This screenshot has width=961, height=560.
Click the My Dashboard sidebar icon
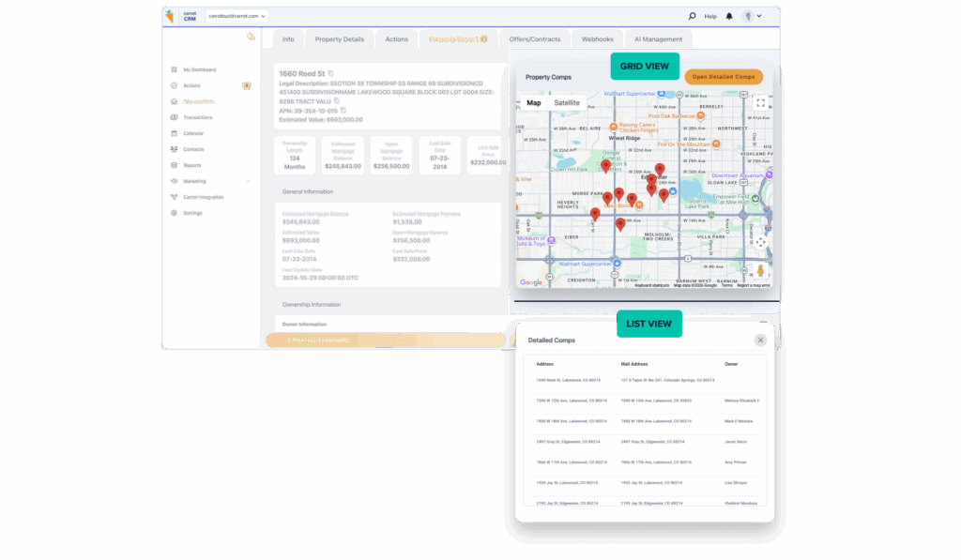[x=175, y=69]
